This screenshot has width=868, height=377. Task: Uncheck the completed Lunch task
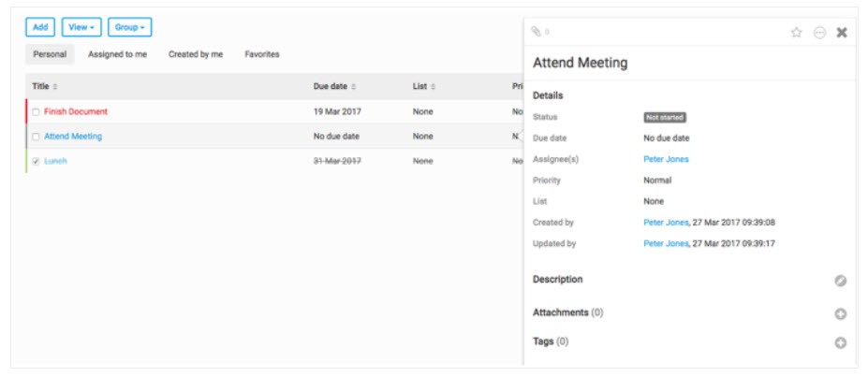pyautogui.click(x=36, y=161)
